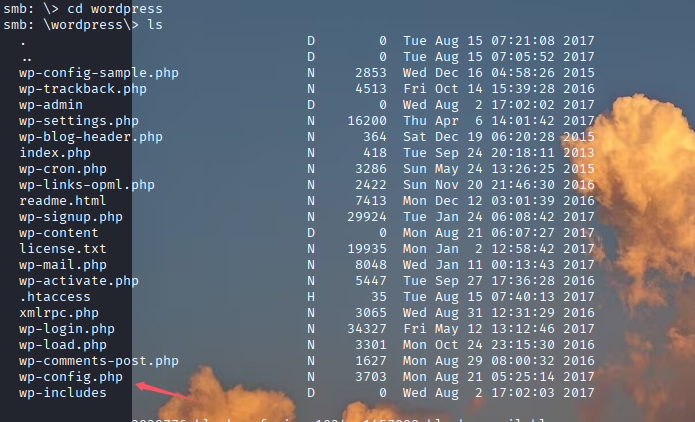Click the wp-comments-post.php entry
Image resolution: width=695 pixels, height=422 pixels.
[98, 361]
